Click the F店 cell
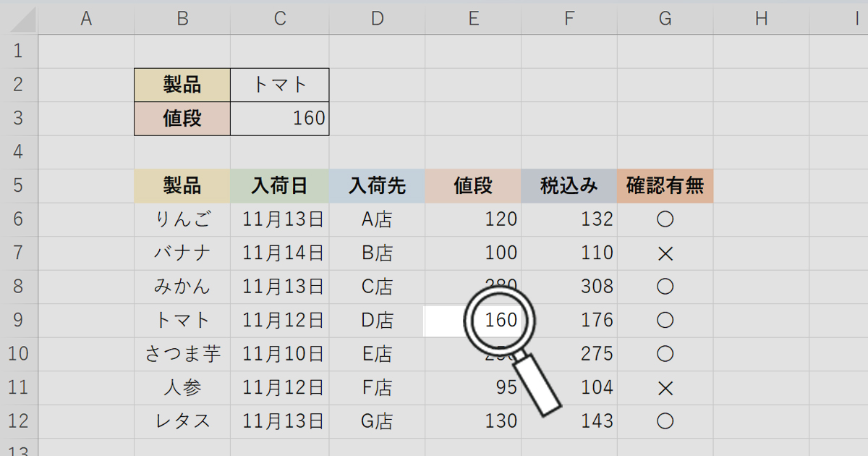The width and height of the screenshot is (868, 456). (x=377, y=387)
